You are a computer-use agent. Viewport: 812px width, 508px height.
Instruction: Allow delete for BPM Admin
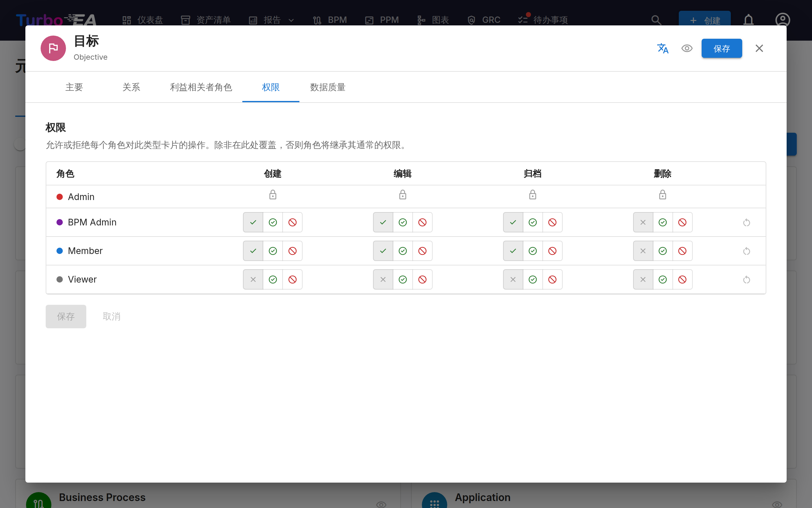(663, 223)
